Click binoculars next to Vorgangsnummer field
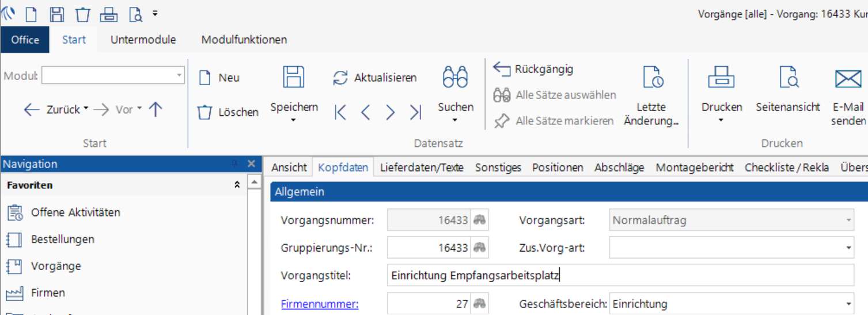Screen dimensions: 868x315 click(480, 220)
